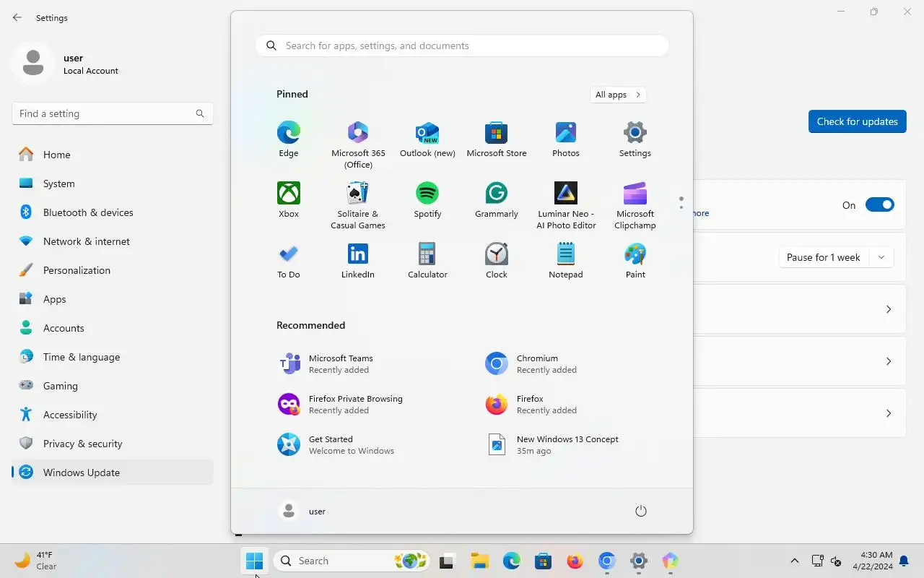This screenshot has width=924, height=578.
Task: Open Personalization settings
Action: tap(113, 270)
